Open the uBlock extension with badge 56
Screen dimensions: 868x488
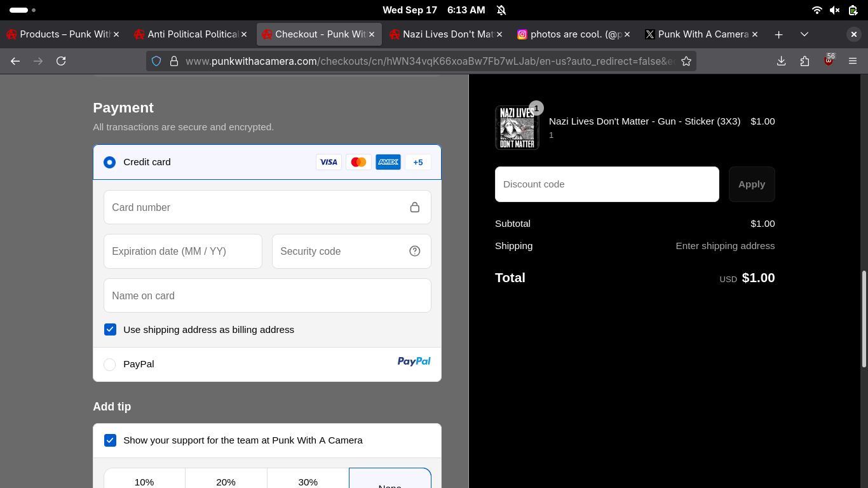[x=829, y=60]
